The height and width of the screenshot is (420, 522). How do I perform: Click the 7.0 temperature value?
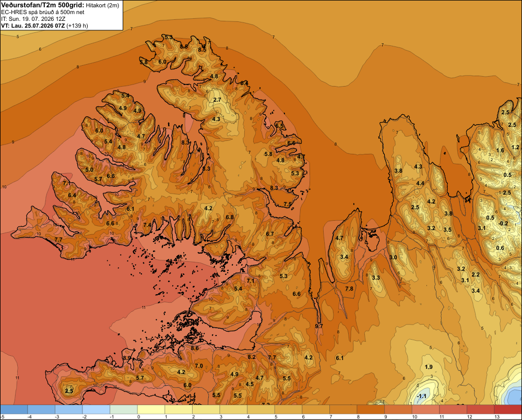(x=199, y=366)
